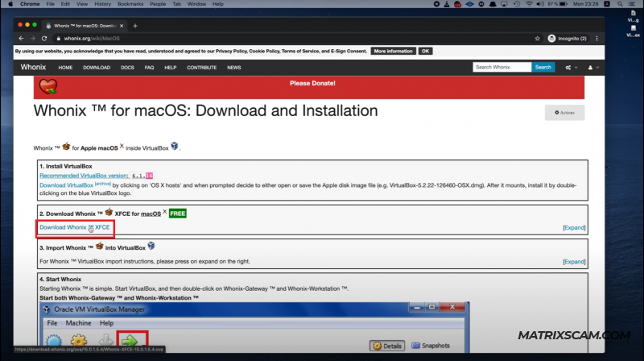Click the Time Machine icon in menu bar
The height and width of the screenshot is (361, 644).
[517, 4]
